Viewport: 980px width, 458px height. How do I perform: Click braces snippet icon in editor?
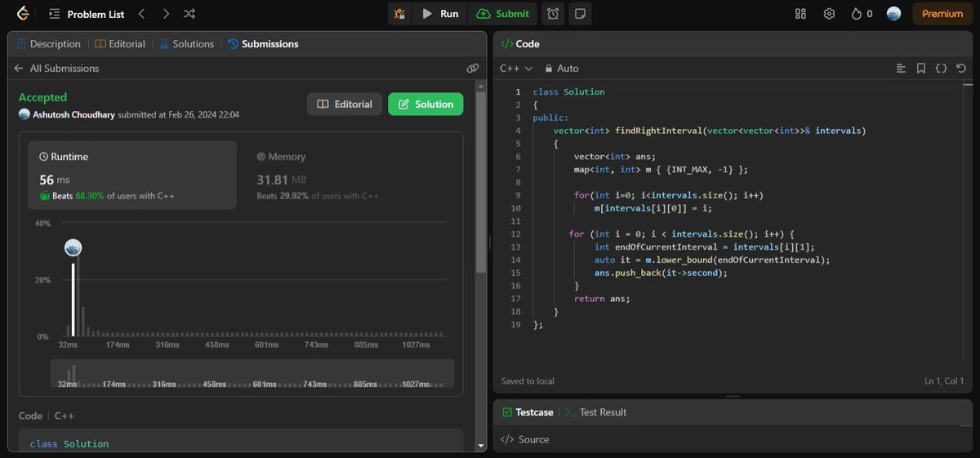click(941, 69)
